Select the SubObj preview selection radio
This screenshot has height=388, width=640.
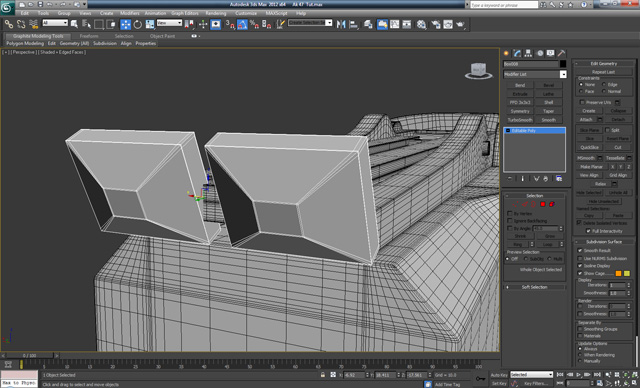point(526,259)
